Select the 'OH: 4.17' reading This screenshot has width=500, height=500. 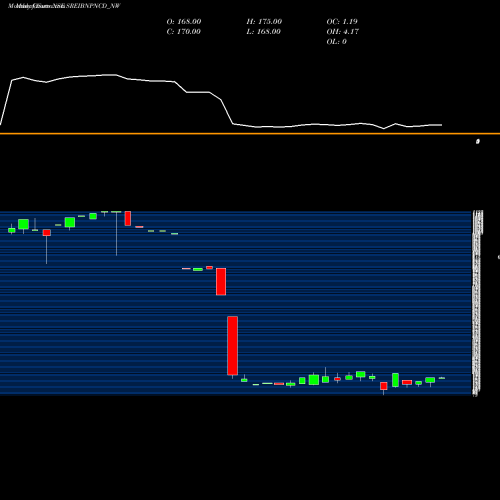pos(343,31)
